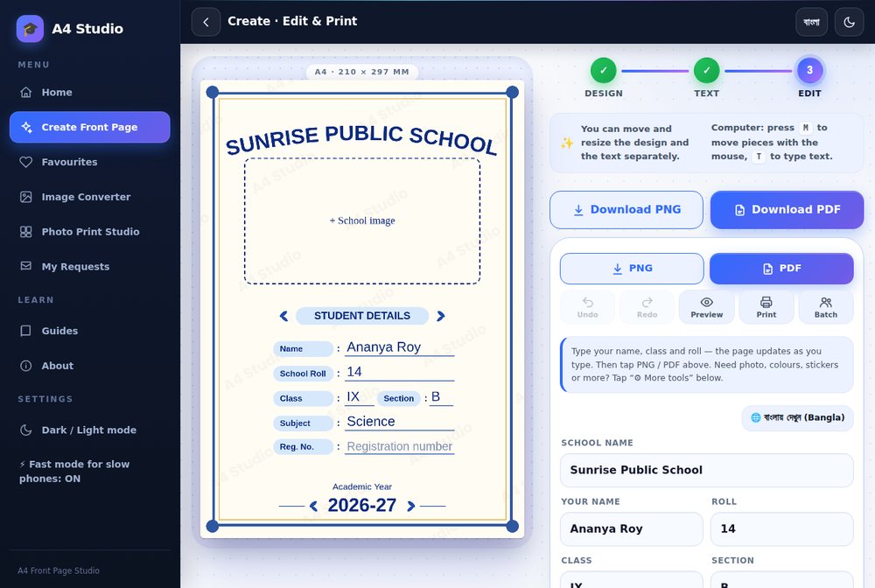Go to the Text step circle

point(706,70)
